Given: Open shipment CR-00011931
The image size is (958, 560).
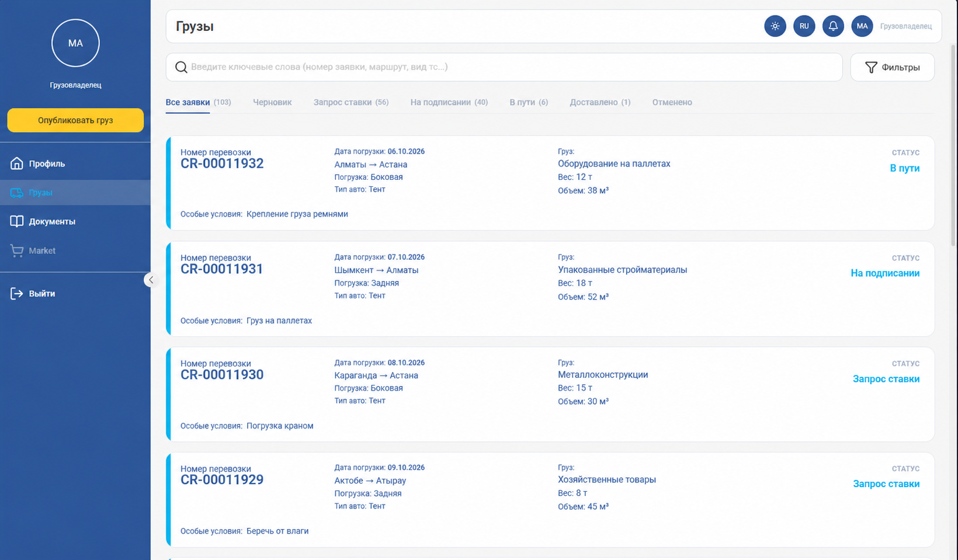Looking at the screenshot, I should coord(222,269).
